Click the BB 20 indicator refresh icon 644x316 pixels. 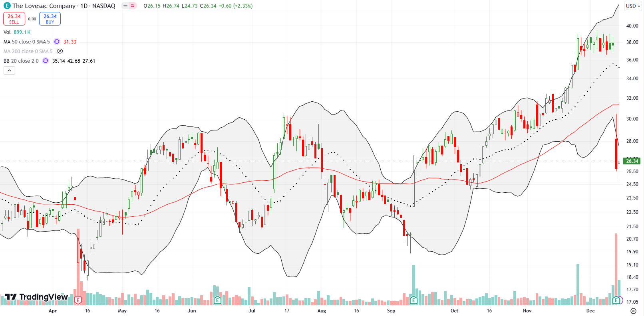point(46,61)
